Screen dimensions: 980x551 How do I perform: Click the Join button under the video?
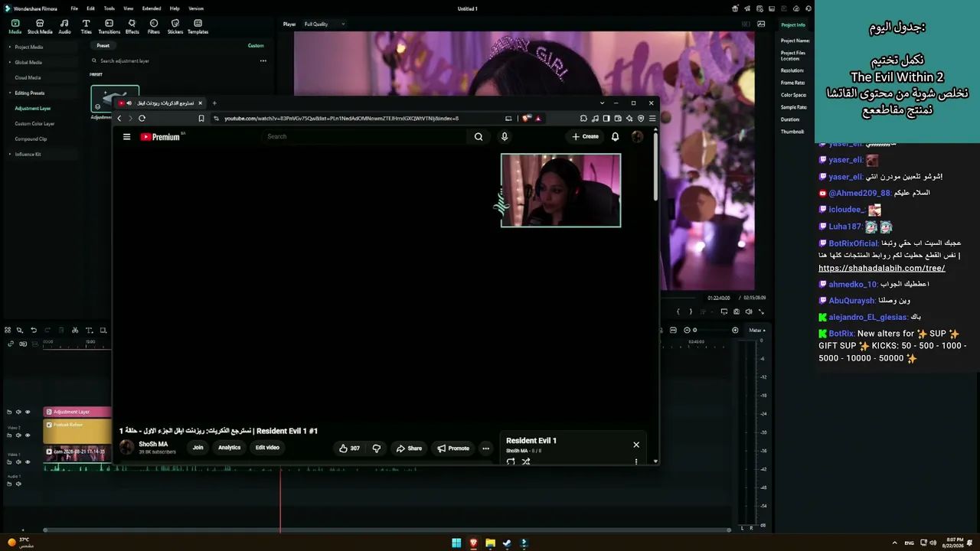[x=198, y=448]
